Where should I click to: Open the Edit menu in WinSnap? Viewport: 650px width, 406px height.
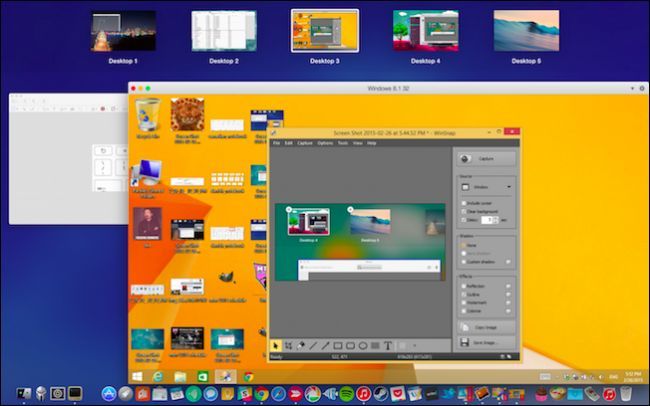pyautogui.click(x=289, y=143)
